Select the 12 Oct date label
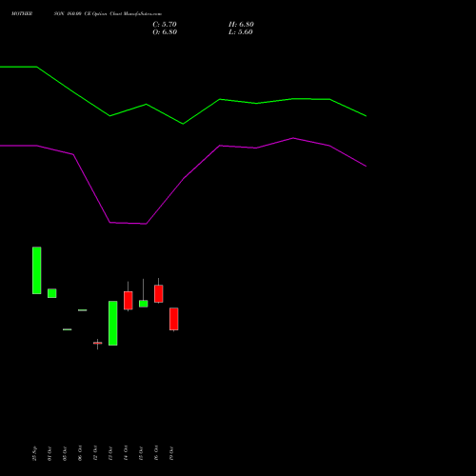Viewport: 476px width, 476px height. pos(95,453)
